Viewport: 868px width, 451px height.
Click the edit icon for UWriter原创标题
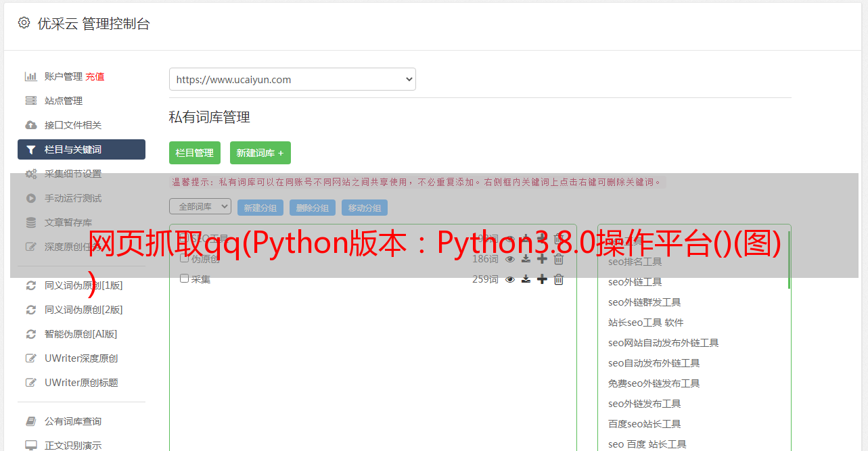[x=30, y=383]
